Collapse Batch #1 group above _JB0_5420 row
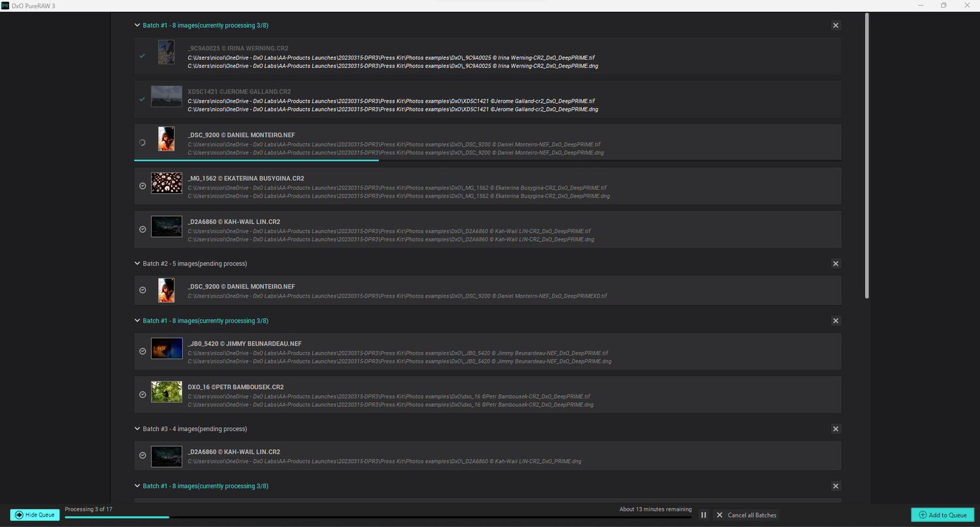The height and width of the screenshot is (527, 980). point(137,321)
